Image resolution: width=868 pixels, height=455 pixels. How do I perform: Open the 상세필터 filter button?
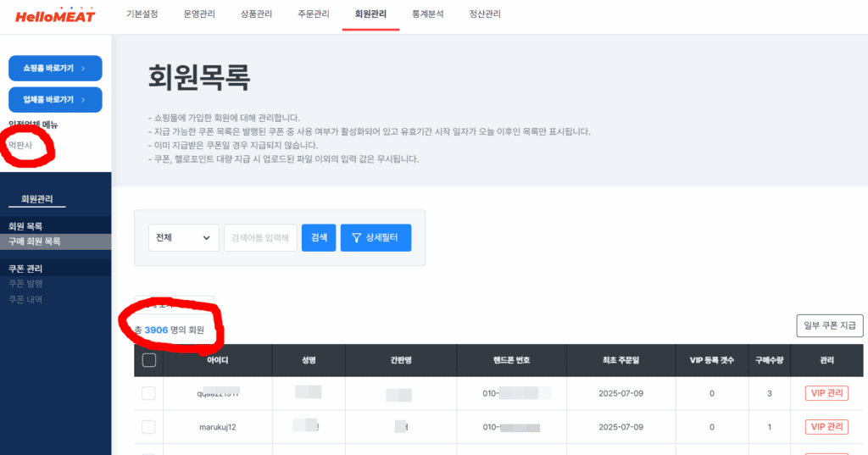[x=376, y=237]
